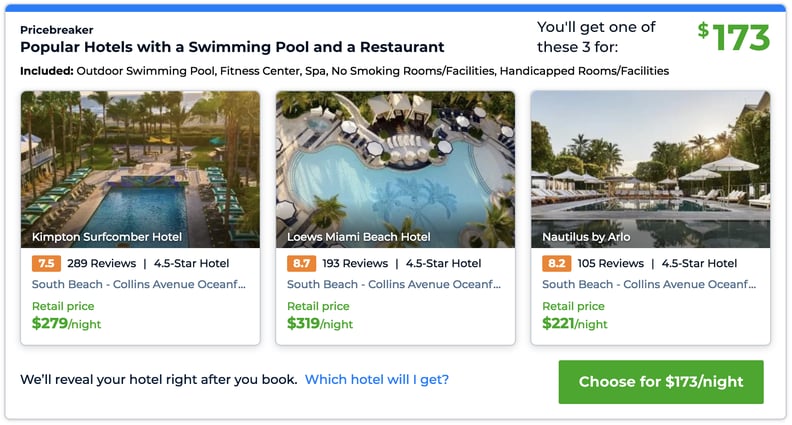This screenshot has height=425, width=792.
Task: Click the $319/night retail price
Action: click(x=320, y=323)
